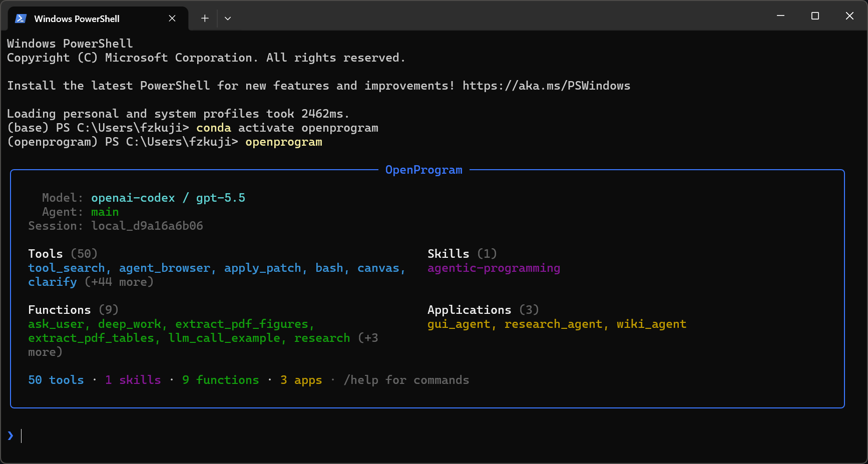The image size is (868, 464).
Task: Click the extract_pdf_tables function name
Action: [x=91, y=338]
